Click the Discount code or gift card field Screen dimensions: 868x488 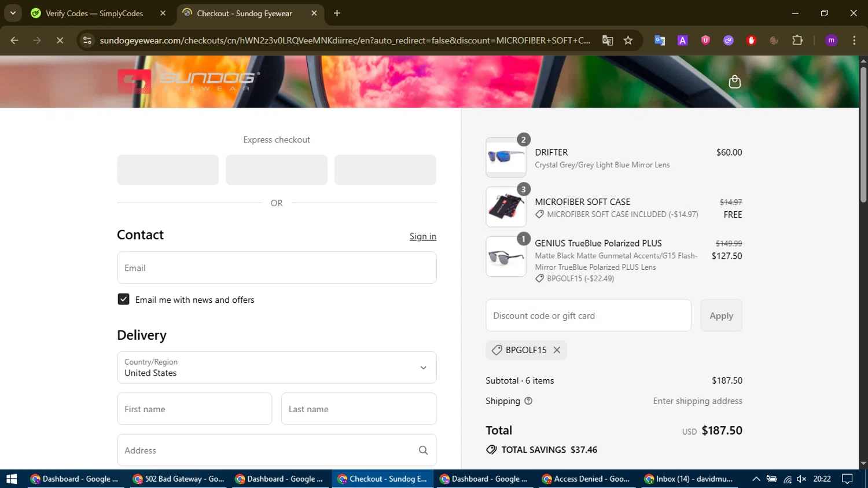(589, 315)
